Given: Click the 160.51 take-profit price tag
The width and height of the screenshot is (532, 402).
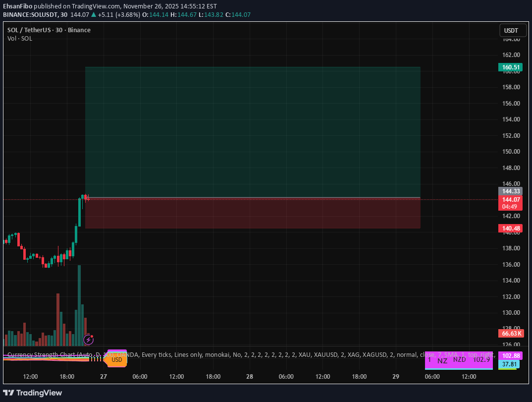Looking at the screenshot, I should (x=510, y=67).
